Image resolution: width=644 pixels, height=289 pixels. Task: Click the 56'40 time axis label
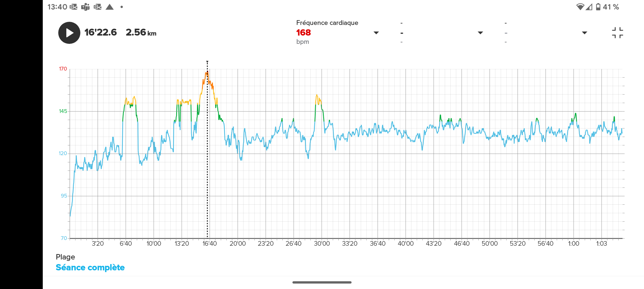(x=546, y=244)
